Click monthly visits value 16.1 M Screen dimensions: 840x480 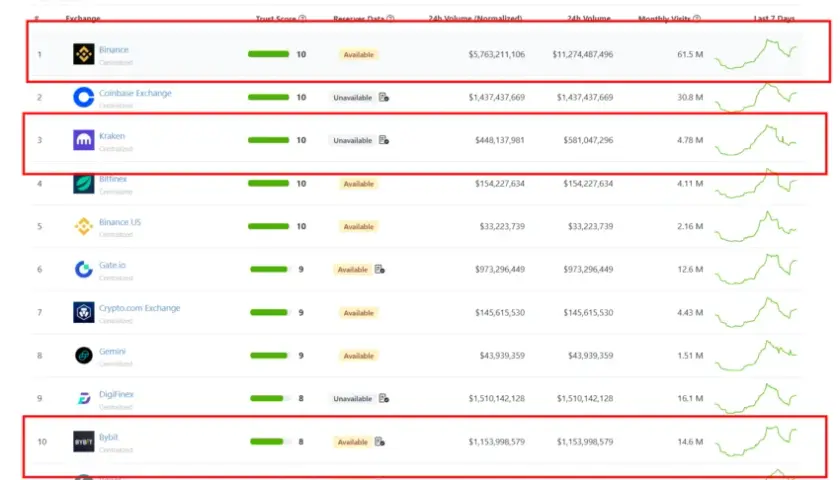(690, 398)
